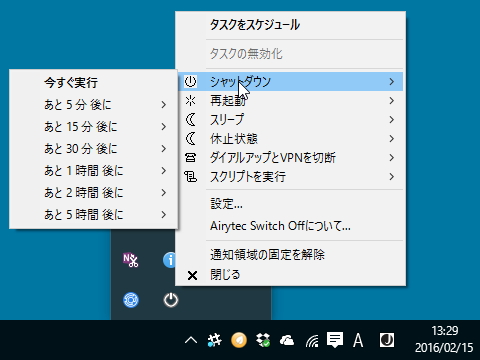Click the orange round tray icon
This screenshot has width=480, height=360.
click(x=239, y=340)
